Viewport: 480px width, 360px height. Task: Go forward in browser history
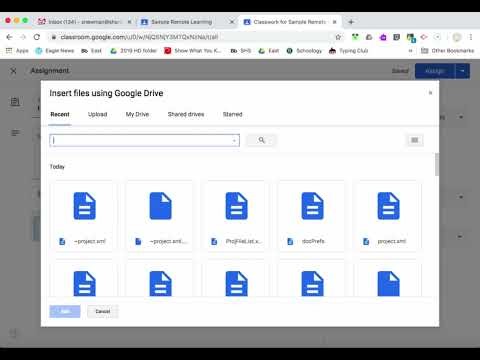[x=23, y=37]
